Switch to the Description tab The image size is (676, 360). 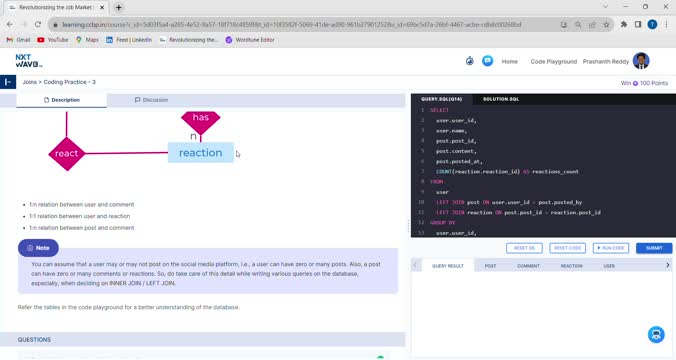tap(62, 100)
